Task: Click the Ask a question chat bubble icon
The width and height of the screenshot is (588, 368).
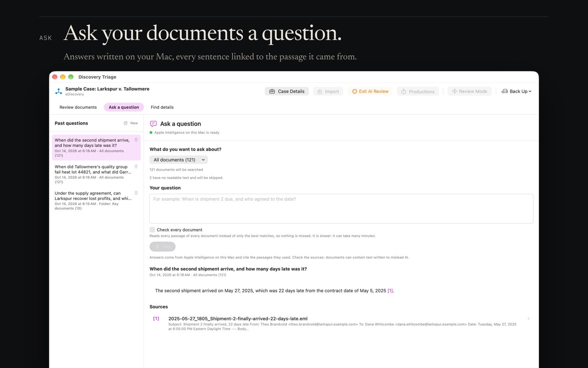Action: coord(154,124)
